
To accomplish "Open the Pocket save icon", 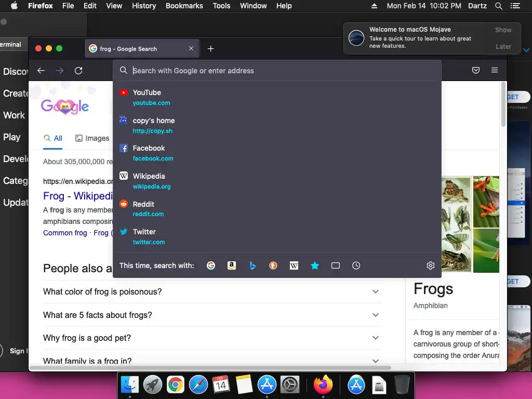I will 476,70.
